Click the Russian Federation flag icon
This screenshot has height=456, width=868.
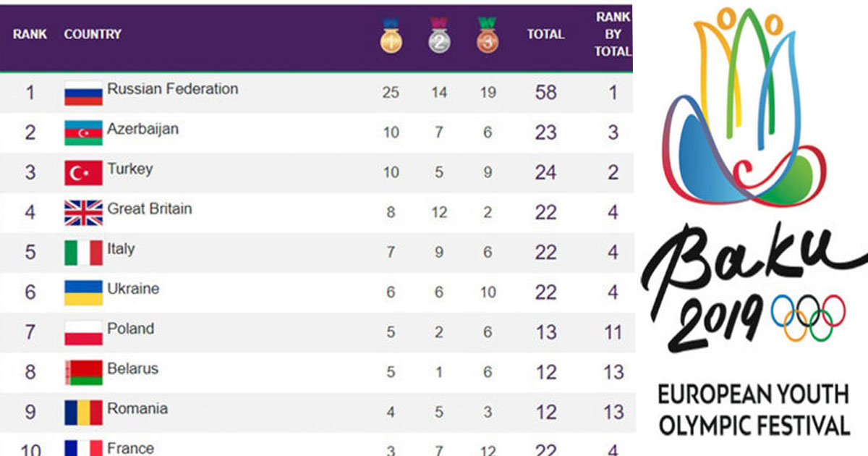tap(83, 93)
